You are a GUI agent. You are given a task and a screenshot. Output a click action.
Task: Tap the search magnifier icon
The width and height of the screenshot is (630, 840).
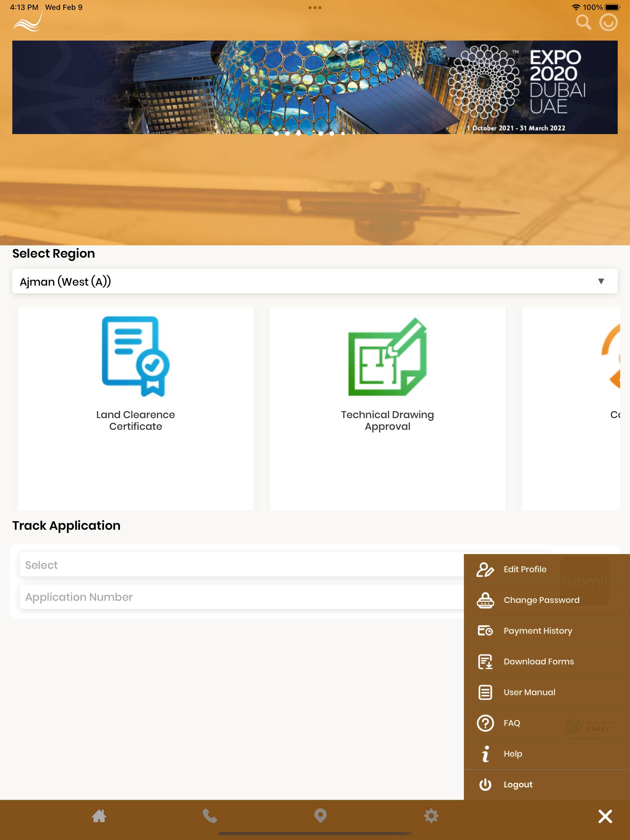(583, 22)
